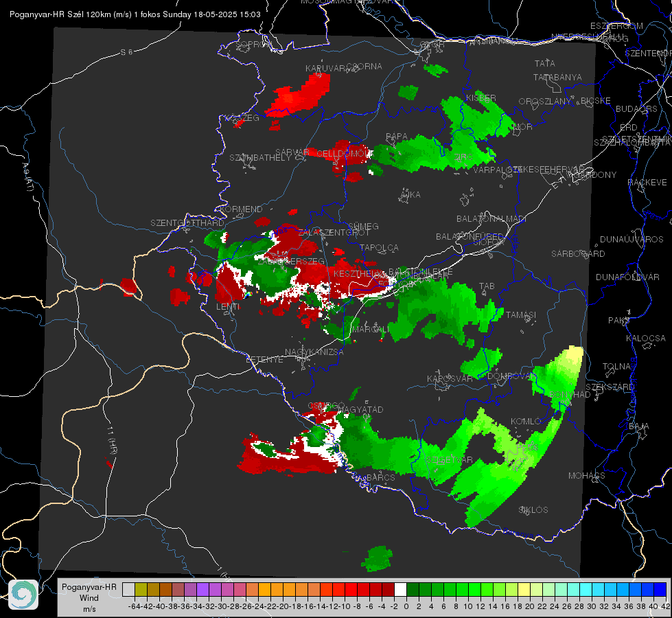Pick the pale yellow legend swatch between 18 and 20

(x=524, y=589)
